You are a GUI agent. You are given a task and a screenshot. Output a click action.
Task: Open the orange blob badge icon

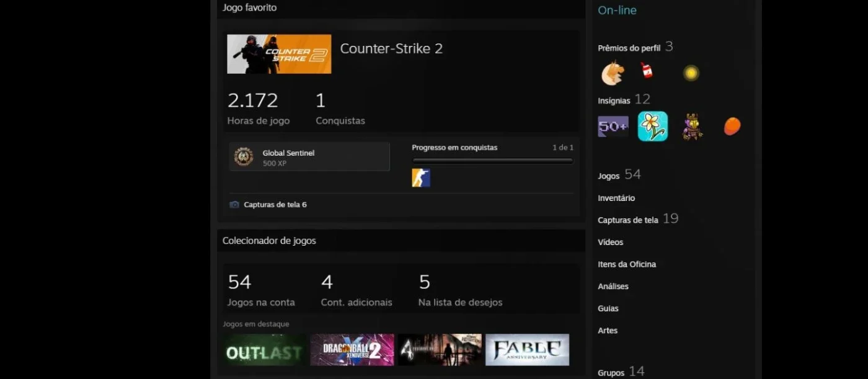coord(732,127)
